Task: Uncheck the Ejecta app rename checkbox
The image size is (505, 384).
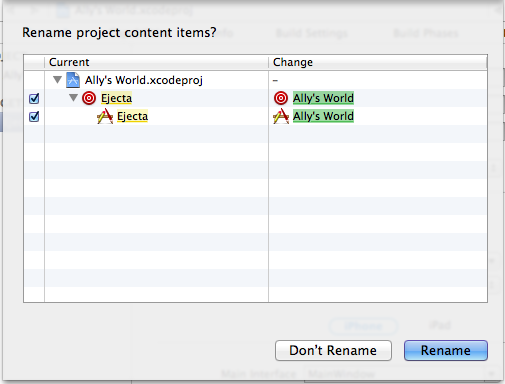Action: (x=34, y=116)
